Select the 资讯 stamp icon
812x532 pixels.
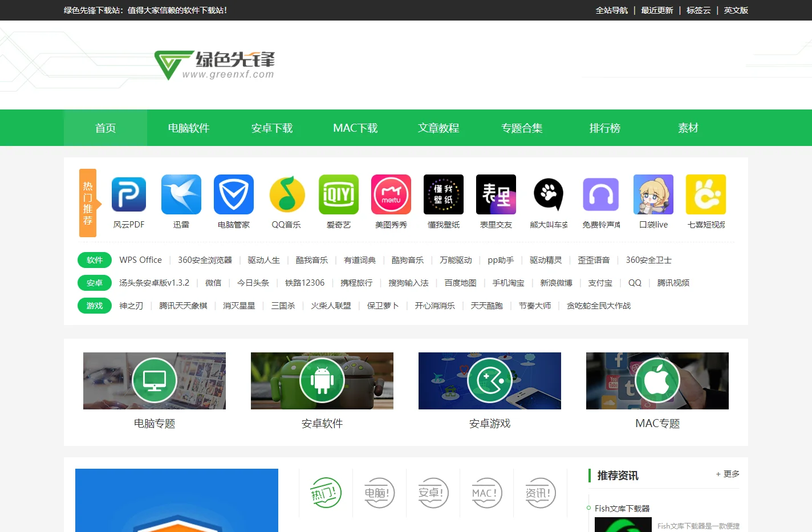540,493
